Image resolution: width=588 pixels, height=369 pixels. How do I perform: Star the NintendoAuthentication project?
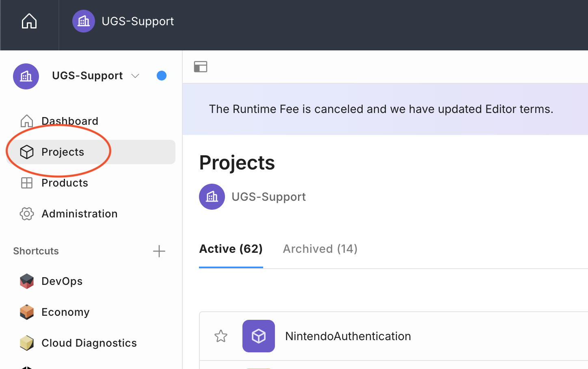(221, 336)
